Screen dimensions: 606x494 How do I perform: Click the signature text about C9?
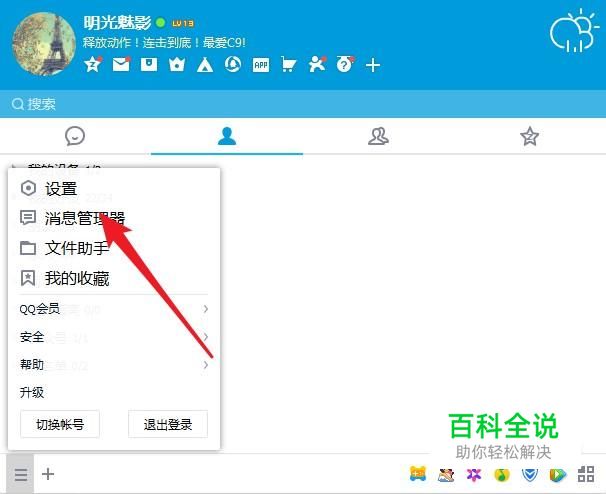coord(164,43)
